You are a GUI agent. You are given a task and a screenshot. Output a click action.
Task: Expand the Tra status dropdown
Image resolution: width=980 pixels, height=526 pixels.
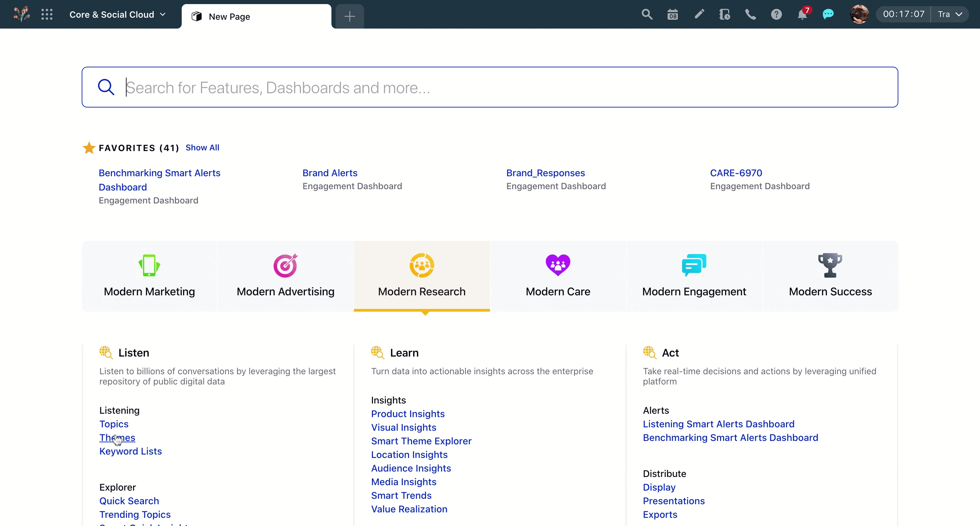950,14
